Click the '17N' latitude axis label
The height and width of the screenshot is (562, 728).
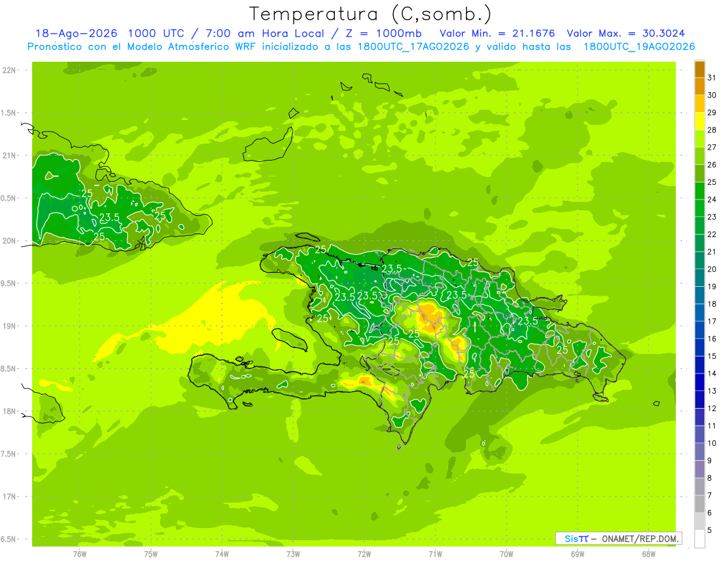[x=10, y=497]
